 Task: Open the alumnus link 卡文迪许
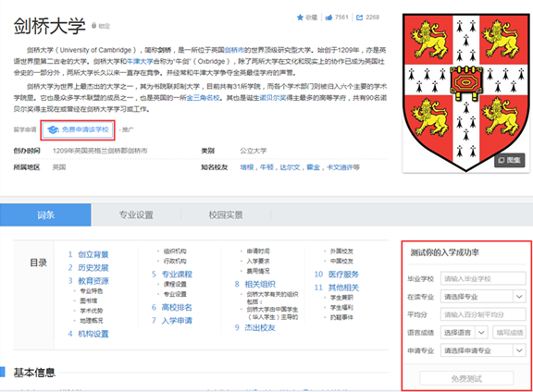tap(340, 167)
